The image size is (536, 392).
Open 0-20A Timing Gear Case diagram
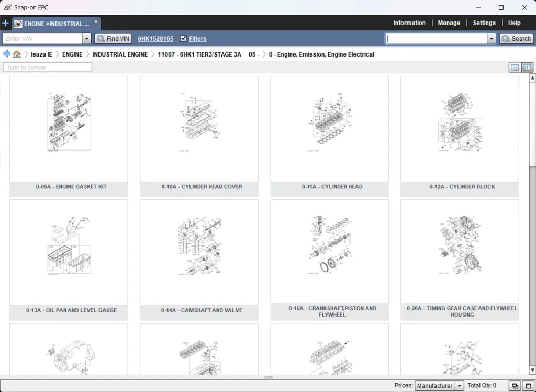[x=460, y=252]
